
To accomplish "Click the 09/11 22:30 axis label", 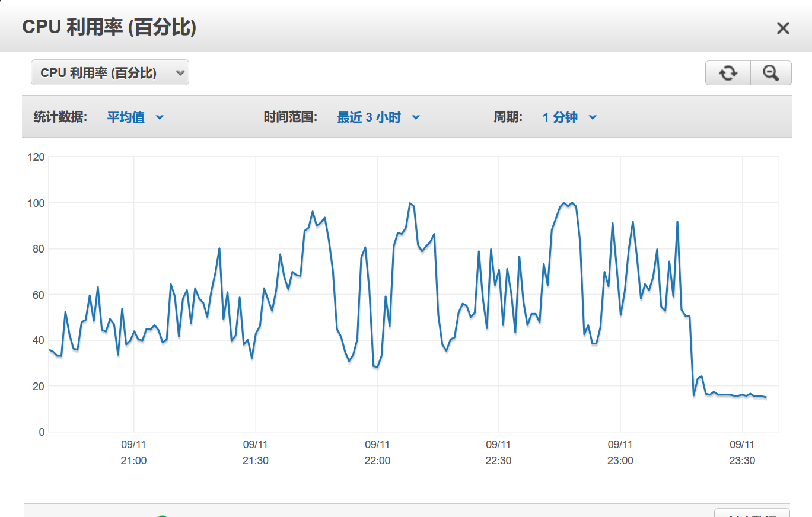I will coord(498,452).
